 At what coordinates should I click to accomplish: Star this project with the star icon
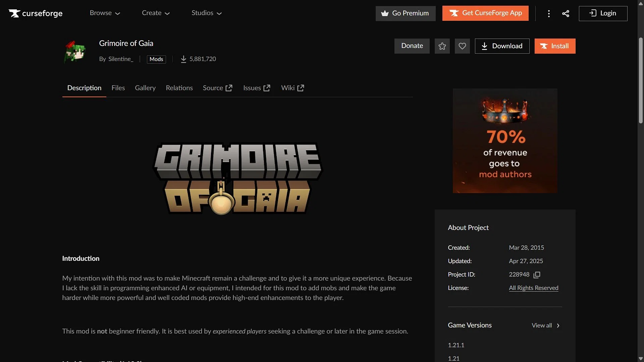pyautogui.click(x=442, y=46)
